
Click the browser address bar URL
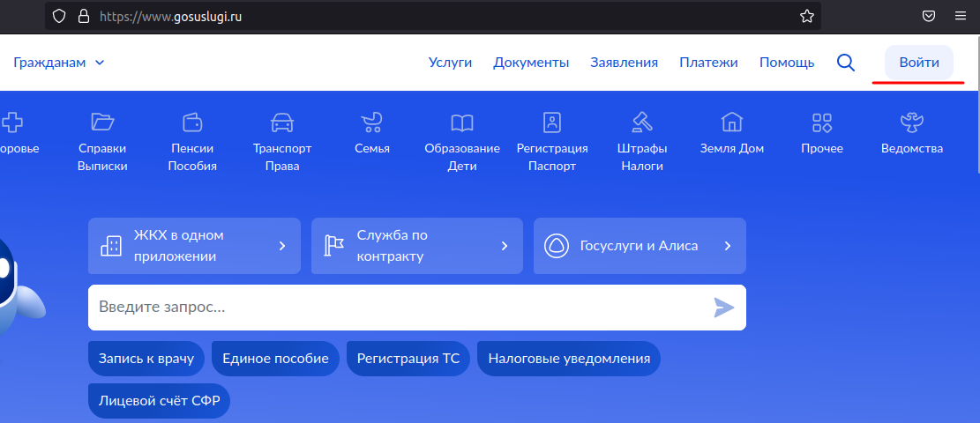(171, 17)
